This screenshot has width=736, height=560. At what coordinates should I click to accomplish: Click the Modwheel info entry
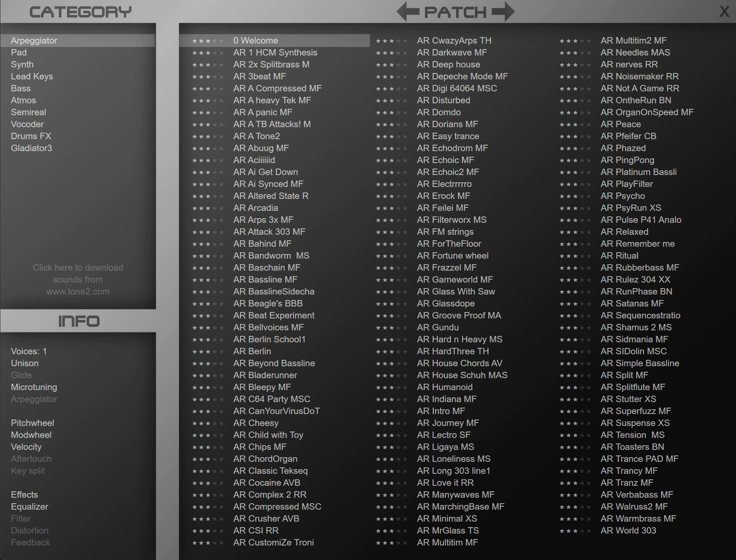pyautogui.click(x=31, y=435)
